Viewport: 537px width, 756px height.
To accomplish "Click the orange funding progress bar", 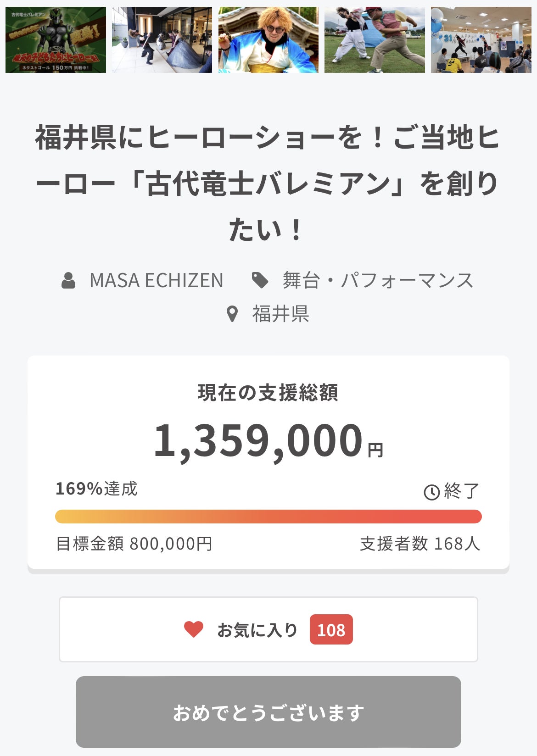I will (268, 517).
